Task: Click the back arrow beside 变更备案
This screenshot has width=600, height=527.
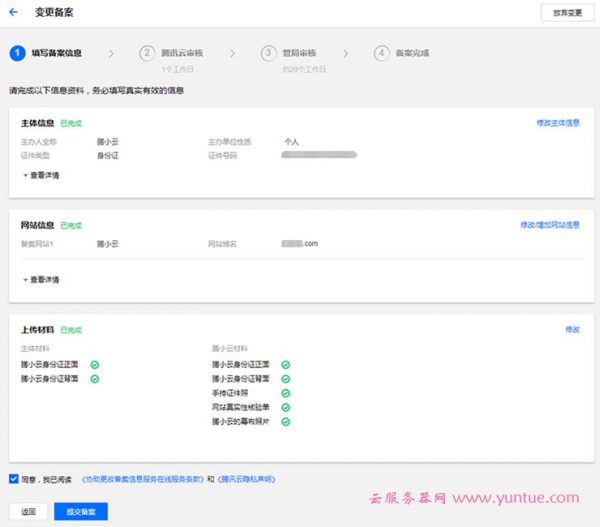Action: click(13, 12)
